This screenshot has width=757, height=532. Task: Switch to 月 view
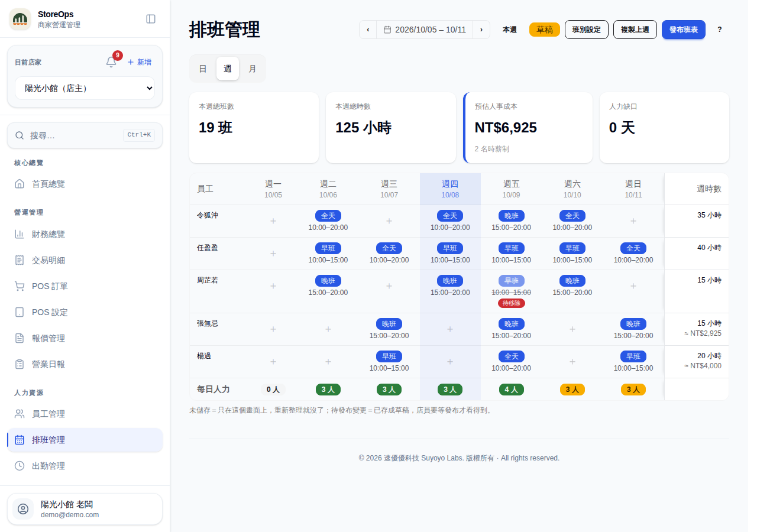[x=253, y=69]
